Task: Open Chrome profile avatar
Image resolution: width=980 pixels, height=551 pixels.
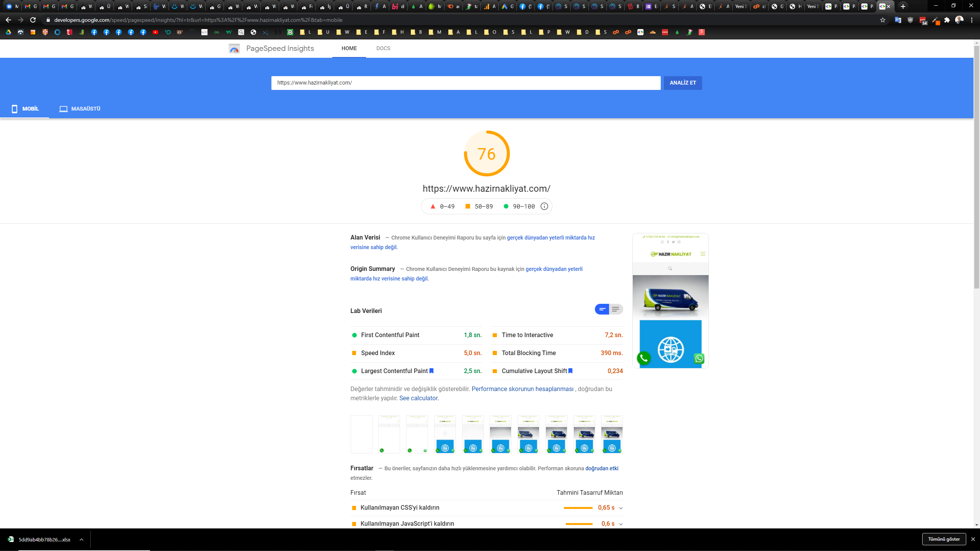Action: 959,20
